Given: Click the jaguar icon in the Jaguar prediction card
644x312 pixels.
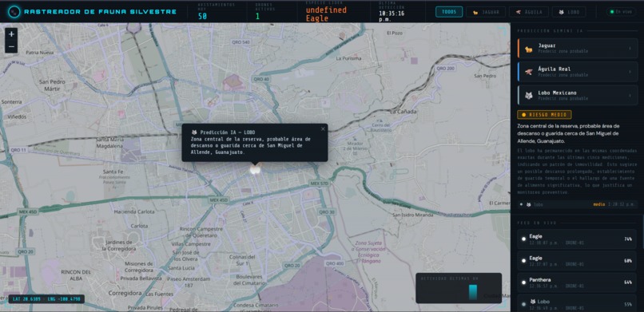Looking at the screenshot, I should [x=530, y=49].
